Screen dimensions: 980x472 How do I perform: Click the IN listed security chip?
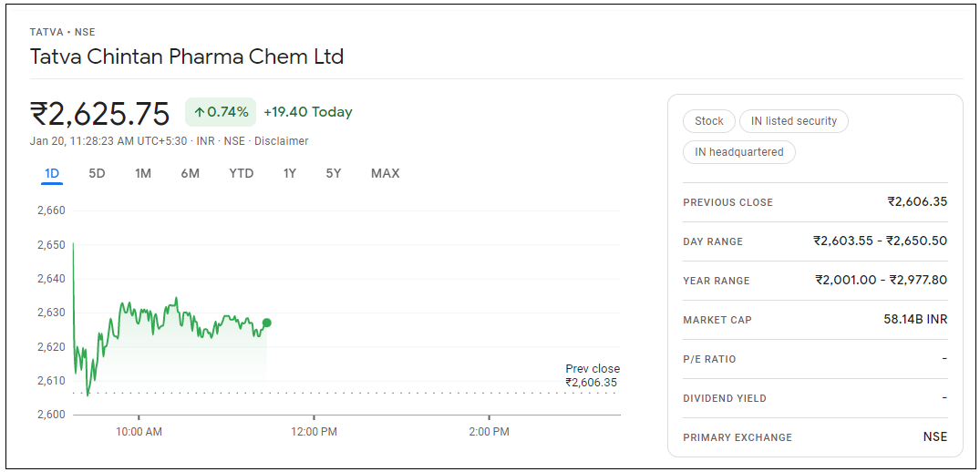(x=794, y=121)
